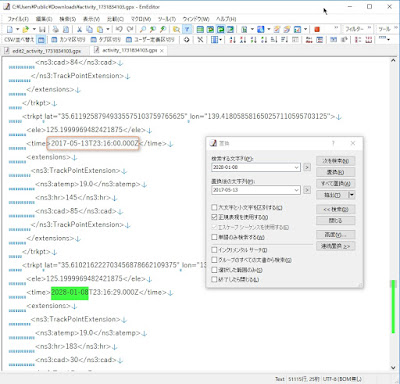Click the Save floppy disk icon
This screenshot has width=400, height=384.
click(x=42, y=30)
